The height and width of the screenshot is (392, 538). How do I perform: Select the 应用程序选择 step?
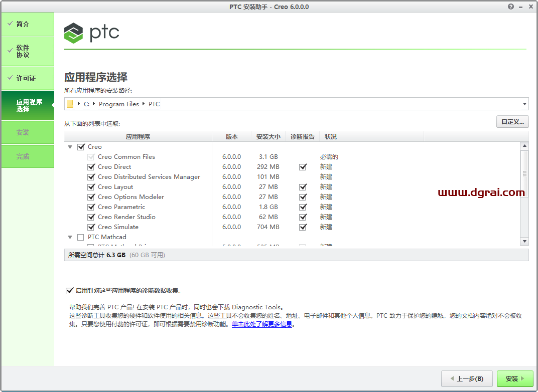28,105
